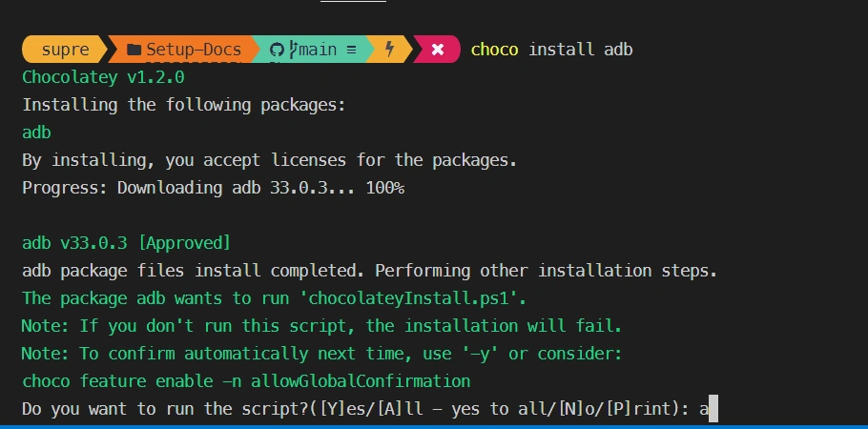The image size is (868, 429).
Task: Click the branch status symbol after main
Action: click(351, 49)
